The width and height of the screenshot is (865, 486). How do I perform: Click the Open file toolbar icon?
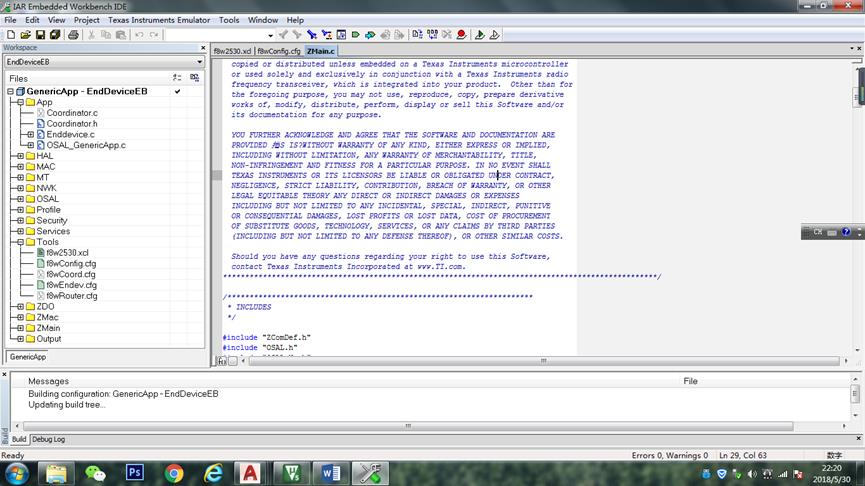(25, 35)
